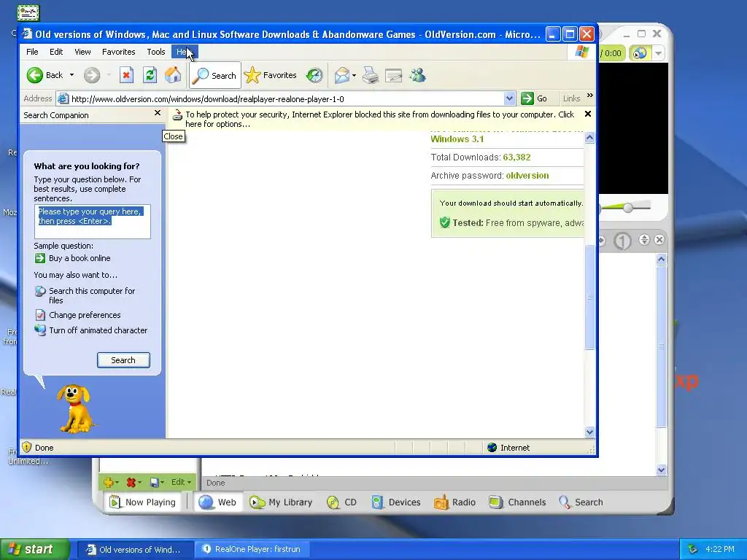Click 'Change preferences' link
Screen dimensions: 747x560
85,315
